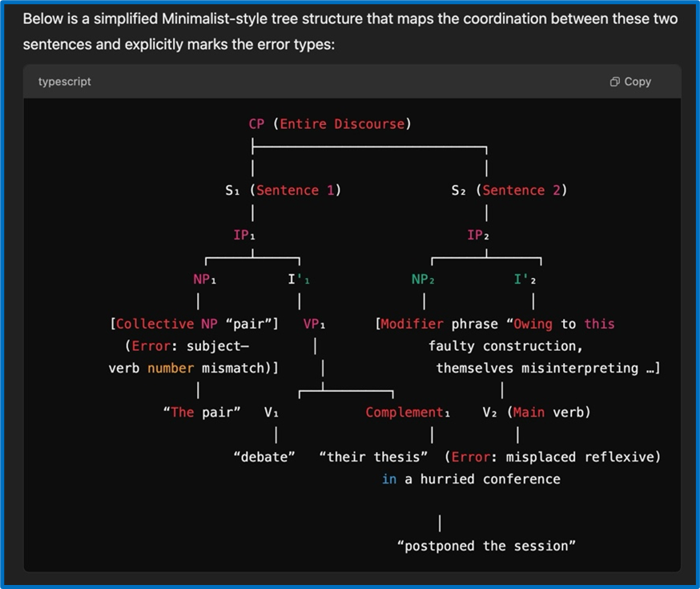Screen dimensions: 700x589
Task: Click 'themselves misinterpreting …]' text line
Action: pyautogui.click(x=548, y=369)
